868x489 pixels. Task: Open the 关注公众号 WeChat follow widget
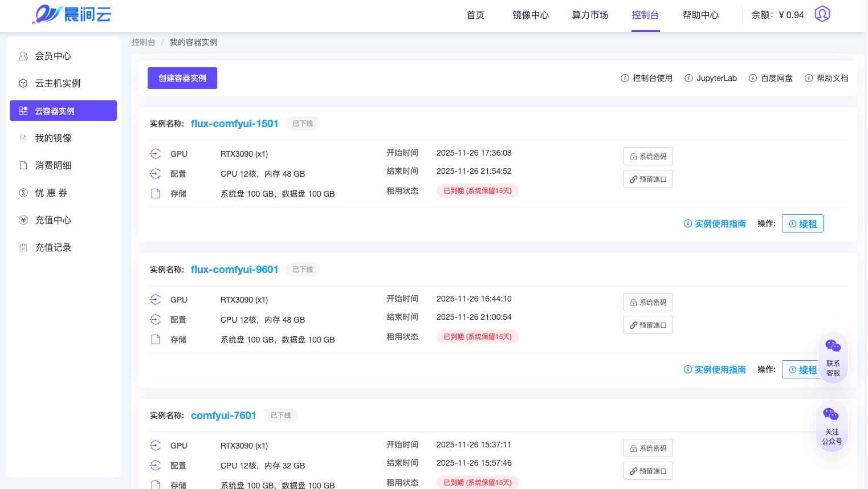click(x=832, y=426)
